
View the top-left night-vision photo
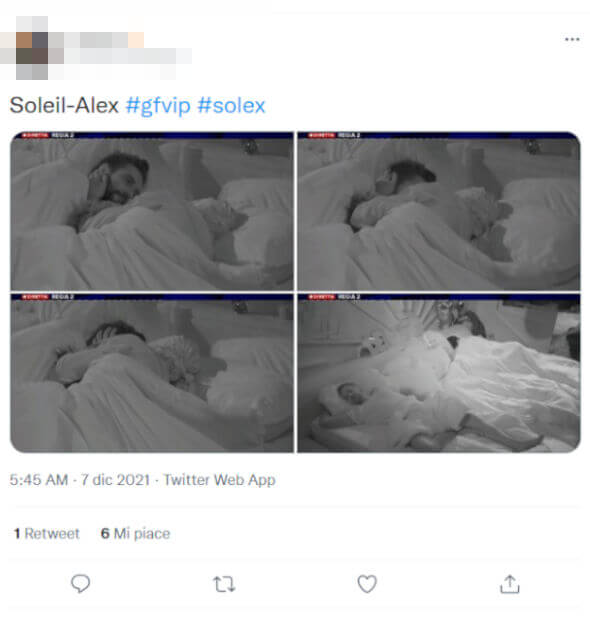pos(152,211)
